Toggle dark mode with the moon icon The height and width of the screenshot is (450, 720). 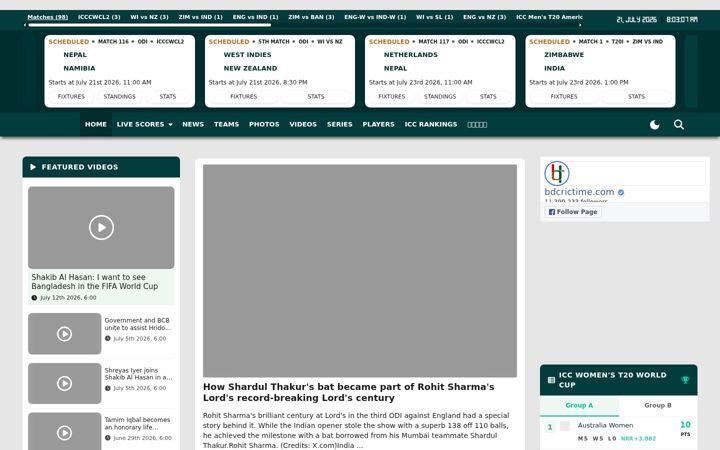click(654, 124)
